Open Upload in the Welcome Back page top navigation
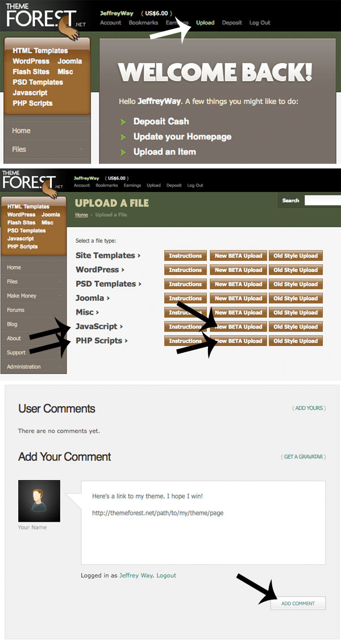This screenshot has height=644, width=341. 205,23
